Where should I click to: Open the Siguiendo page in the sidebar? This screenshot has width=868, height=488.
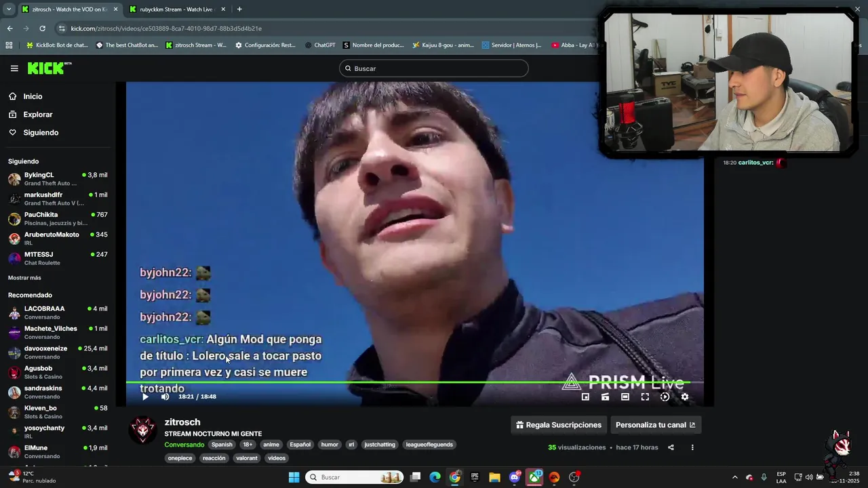(41, 133)
